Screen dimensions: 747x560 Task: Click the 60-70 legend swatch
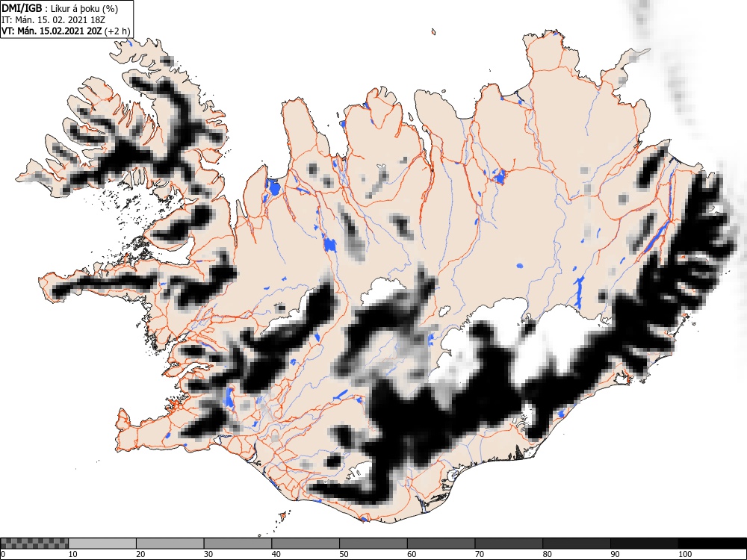441,544
